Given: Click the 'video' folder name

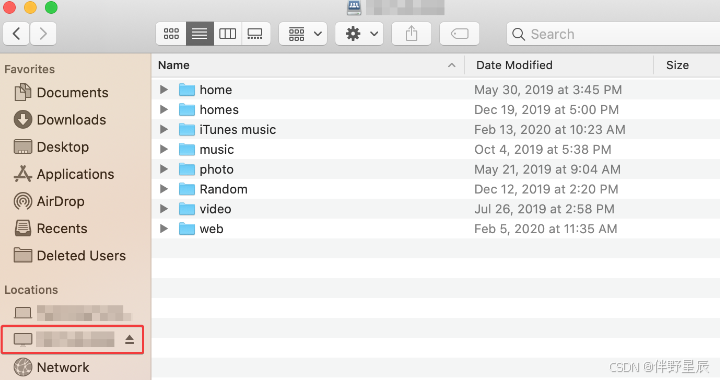Looking at the screenshot, I should [x=215, y=209].
